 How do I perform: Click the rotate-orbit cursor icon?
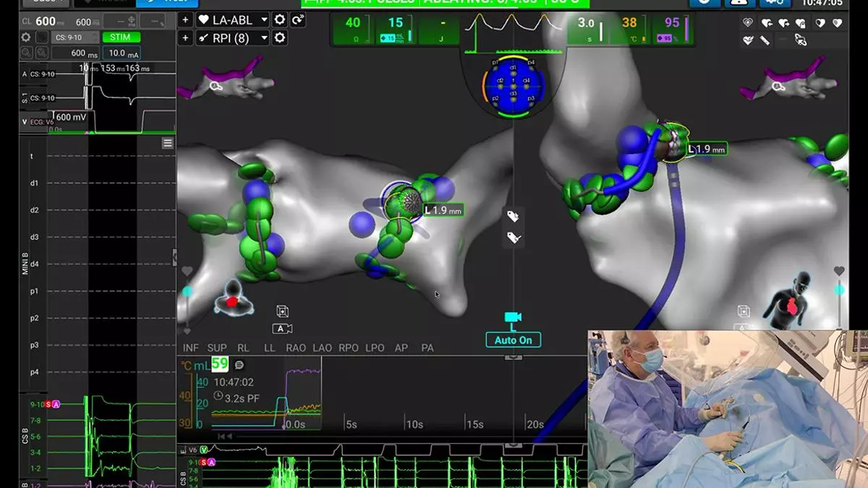click(800, 40)
